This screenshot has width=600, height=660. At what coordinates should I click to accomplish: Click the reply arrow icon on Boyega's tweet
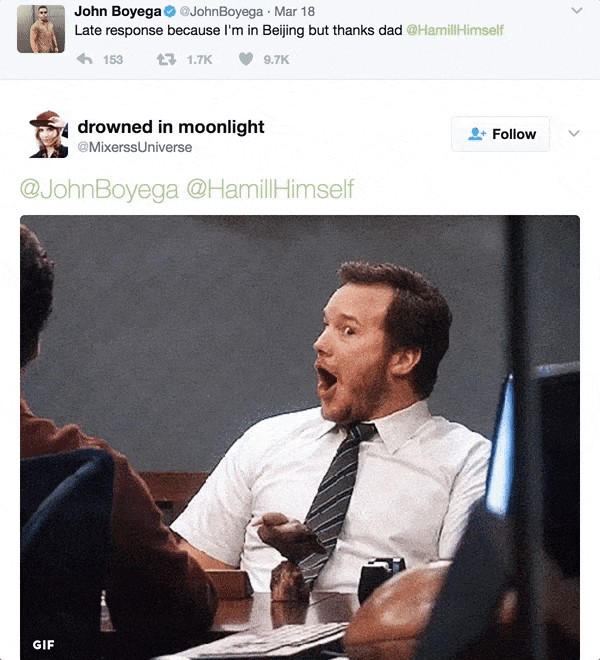click(x=85, y=59)
